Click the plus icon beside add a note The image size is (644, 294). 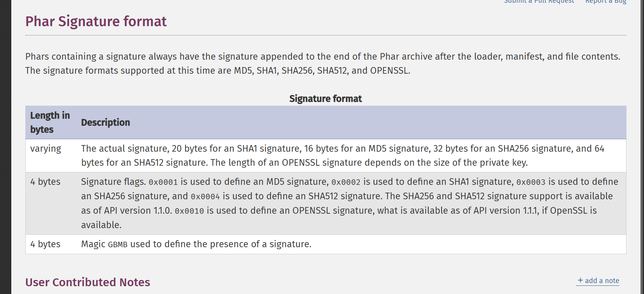pos(580,280)
